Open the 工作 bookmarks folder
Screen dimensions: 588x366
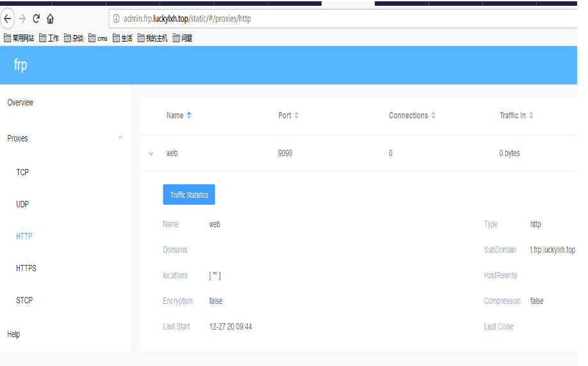point(49,38)
